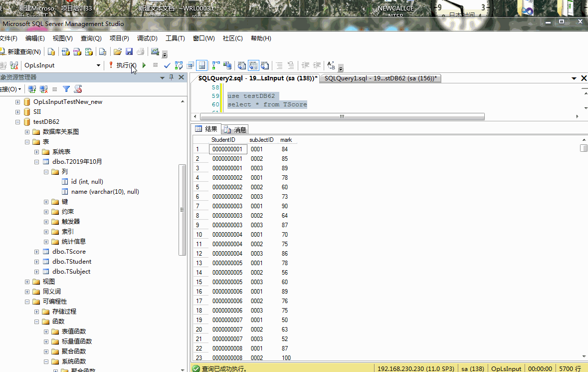Click the Object Explorer Disconnect icon
Image resolution: width=588 pixels, height=372 pixels.
(43, 89)
